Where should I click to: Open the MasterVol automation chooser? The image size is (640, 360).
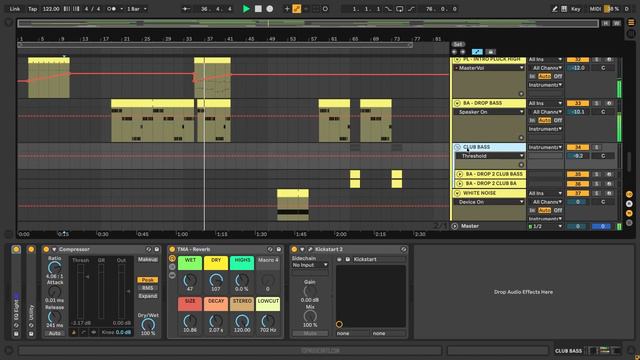(x=489, y=68)
